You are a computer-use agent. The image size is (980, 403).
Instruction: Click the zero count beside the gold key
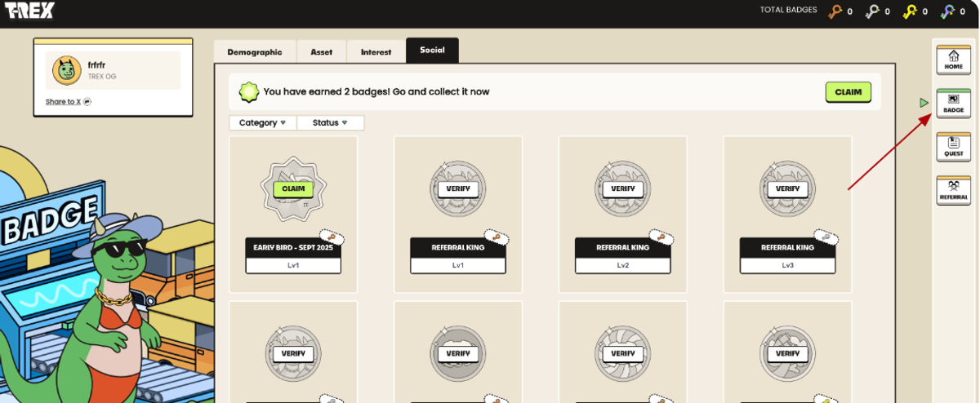pos(924,11)
